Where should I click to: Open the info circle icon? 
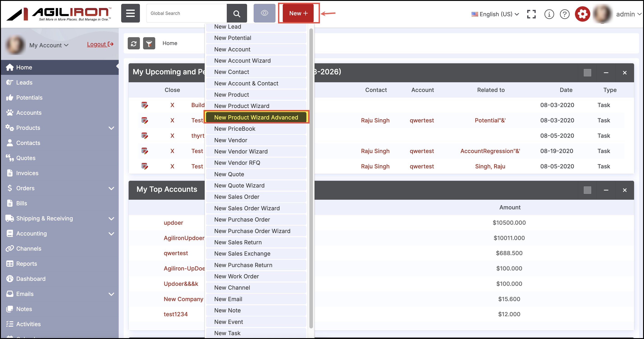point(549,14)
